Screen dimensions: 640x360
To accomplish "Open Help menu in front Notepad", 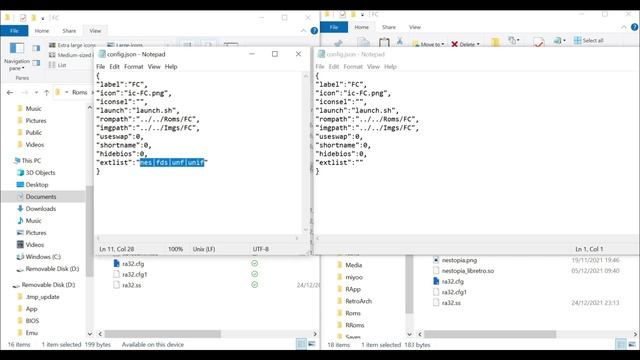I will [171, 67].
